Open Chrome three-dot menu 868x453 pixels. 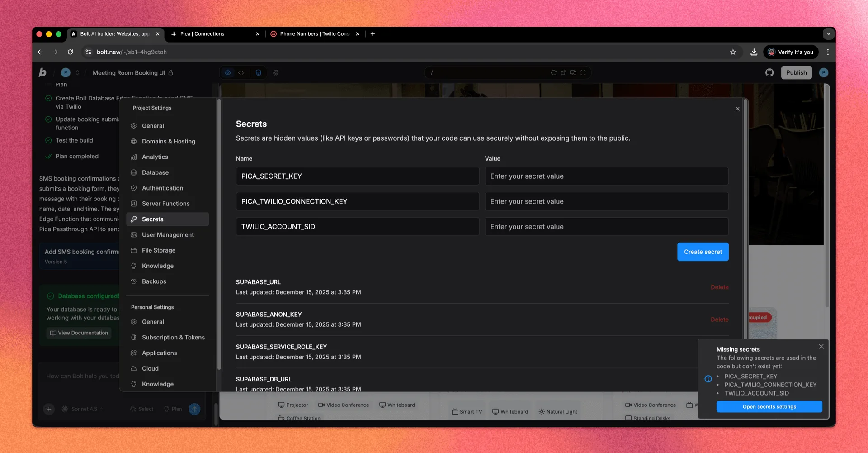[x=828, y=52]
